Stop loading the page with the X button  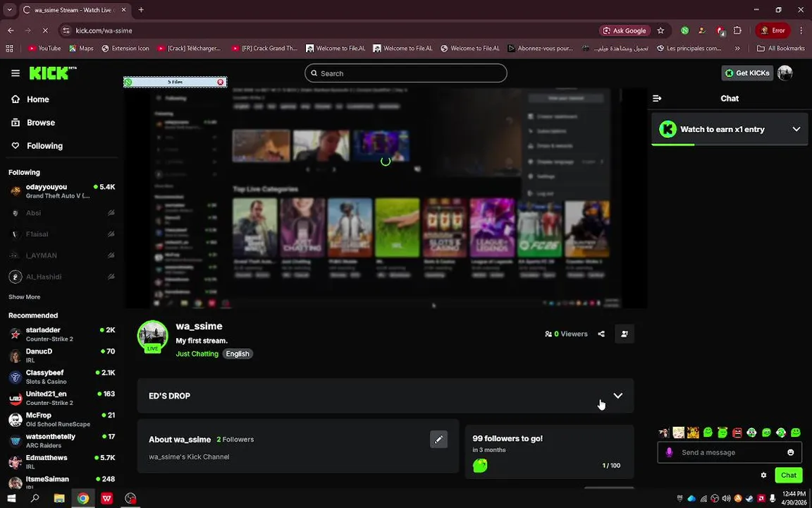tap(45, 30)
